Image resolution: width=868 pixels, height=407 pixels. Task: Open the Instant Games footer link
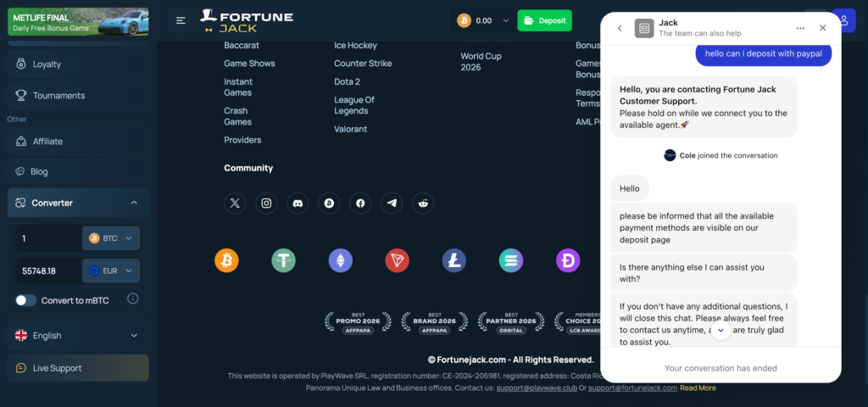(238, 87)
